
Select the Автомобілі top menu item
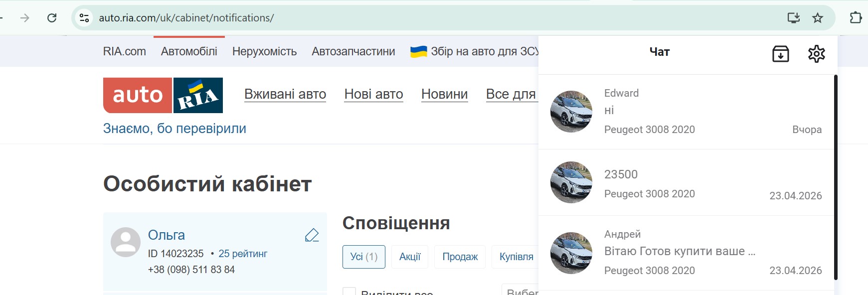click(189, 51)
